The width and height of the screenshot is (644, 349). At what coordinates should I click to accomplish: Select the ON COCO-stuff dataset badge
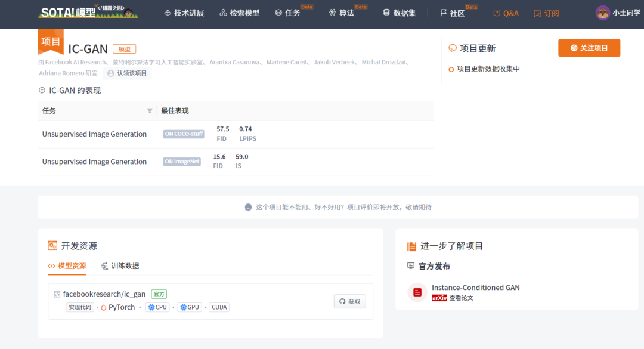(184, 134)
